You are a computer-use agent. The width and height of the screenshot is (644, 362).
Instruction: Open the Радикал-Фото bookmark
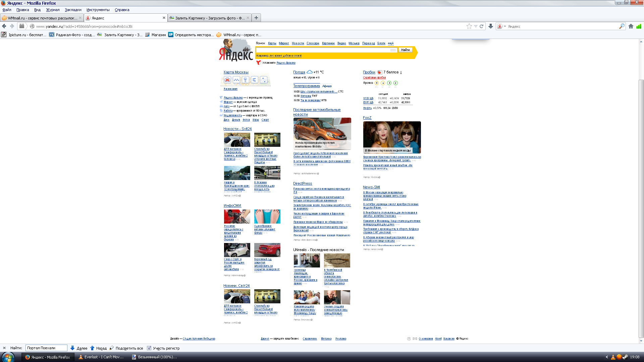pos(72,35)
